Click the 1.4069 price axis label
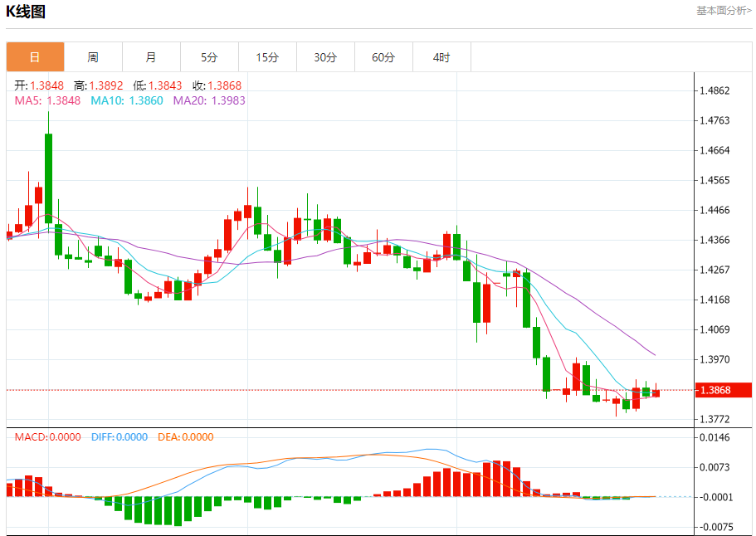 (715, 329)
